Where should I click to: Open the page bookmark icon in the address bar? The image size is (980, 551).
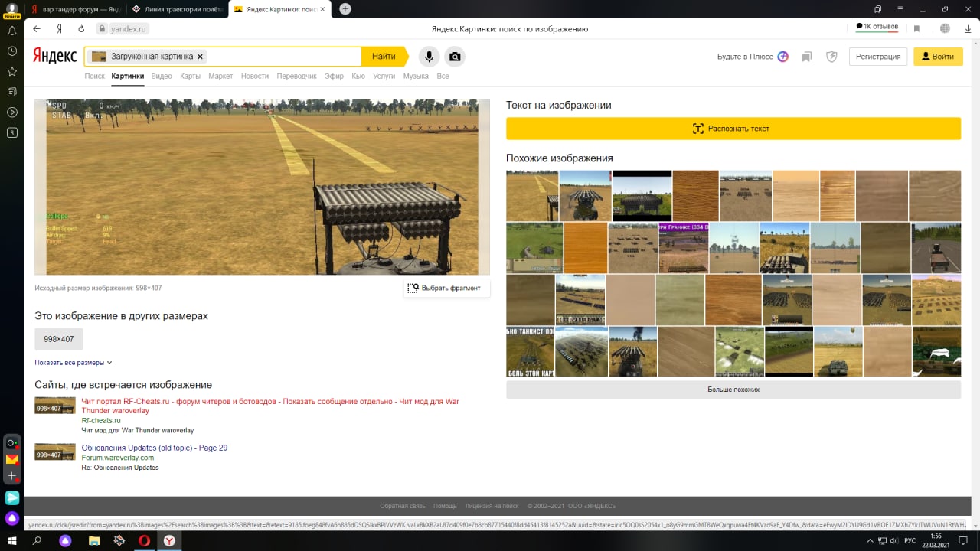pyautogui.click(x=916, y=28)
